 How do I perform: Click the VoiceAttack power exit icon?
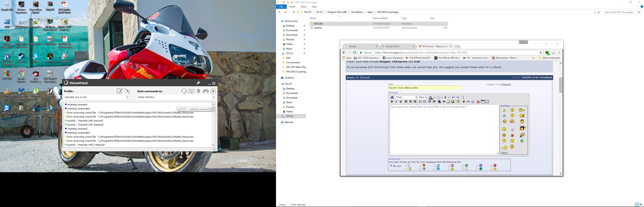pyautogui.click(x=214, y=83)
